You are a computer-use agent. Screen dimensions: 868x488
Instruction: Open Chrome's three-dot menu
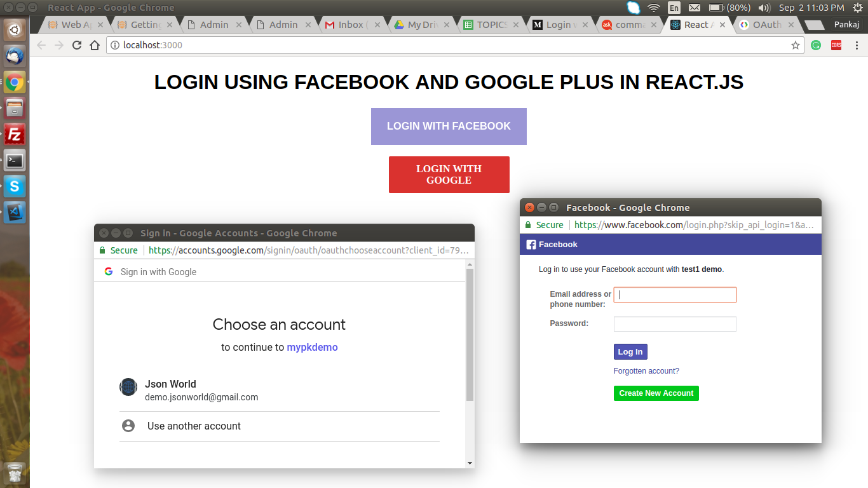tap(857, 45)
